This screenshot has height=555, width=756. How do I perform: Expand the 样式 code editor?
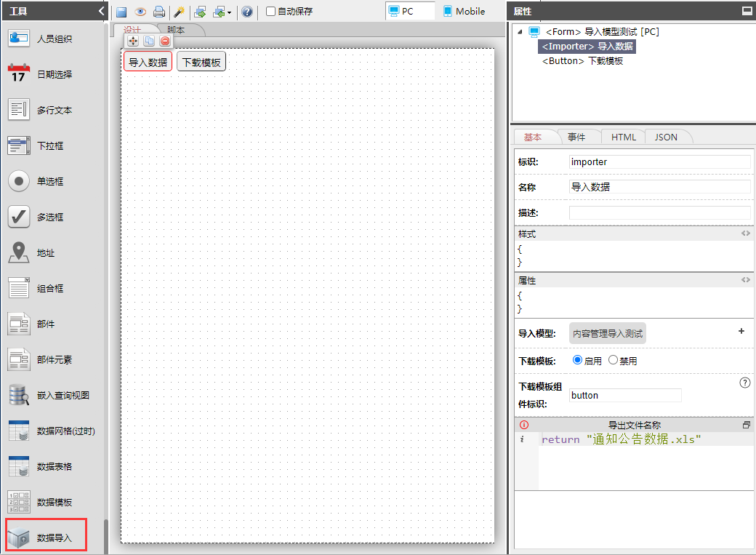(745, 233)
